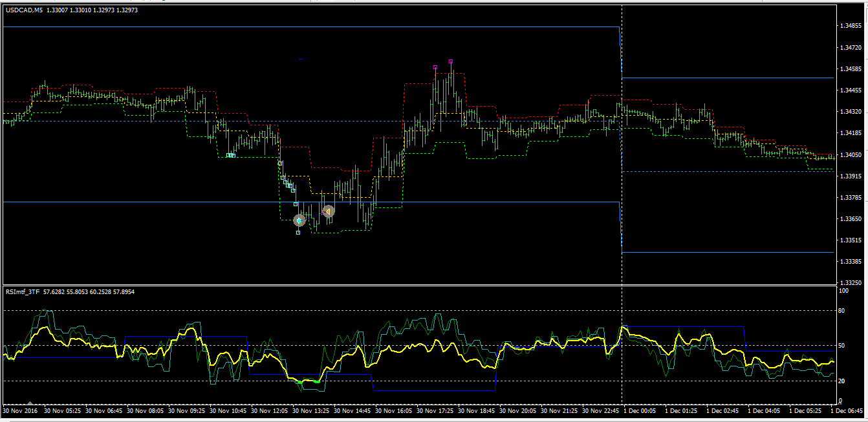
Task: Click time label 1 Dec 00:05
Action: click(x=641, y=410)
